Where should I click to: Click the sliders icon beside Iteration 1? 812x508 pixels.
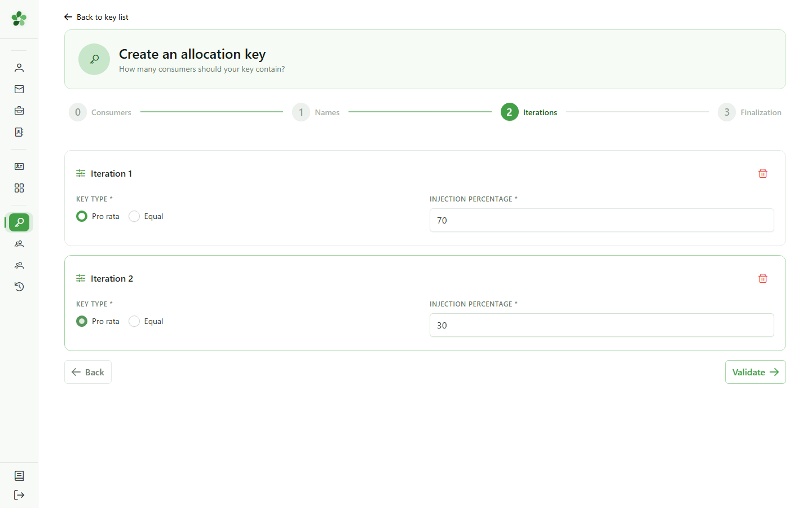[81, 173]
